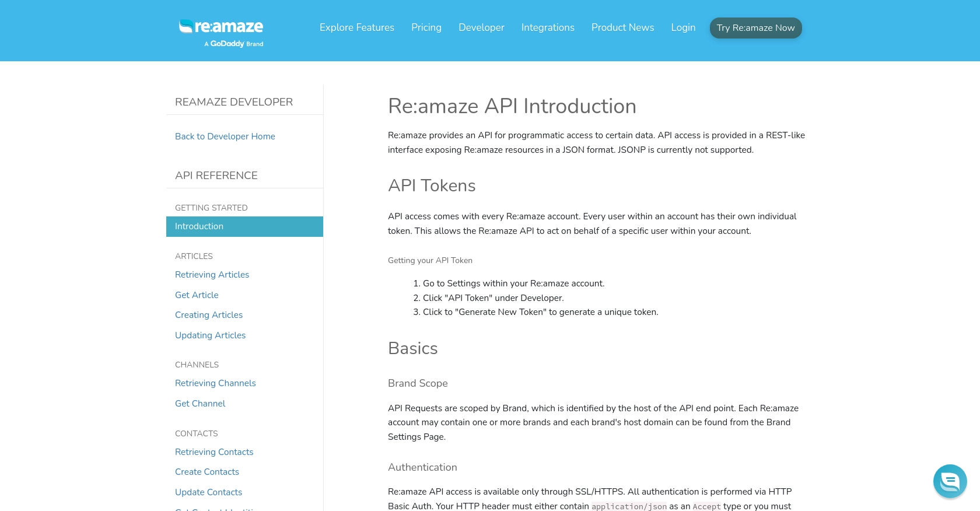
Task: Click the Authentication subheading
Action: [422, 467]
